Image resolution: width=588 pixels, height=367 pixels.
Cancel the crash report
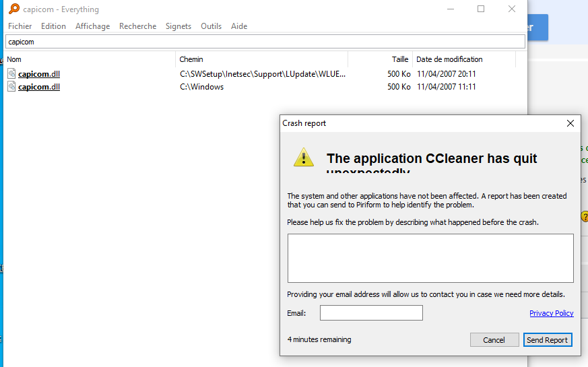point(494,339)
